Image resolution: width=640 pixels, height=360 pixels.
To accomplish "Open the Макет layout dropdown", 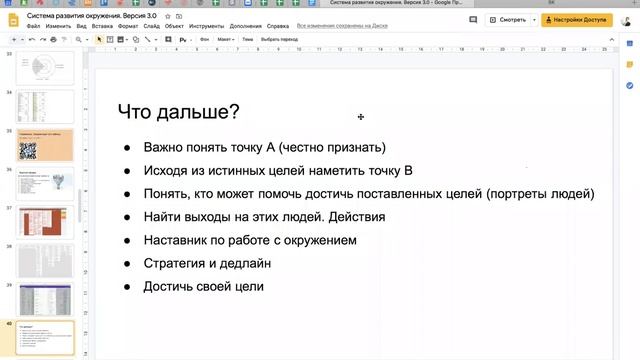I will (x=226, y=40).
